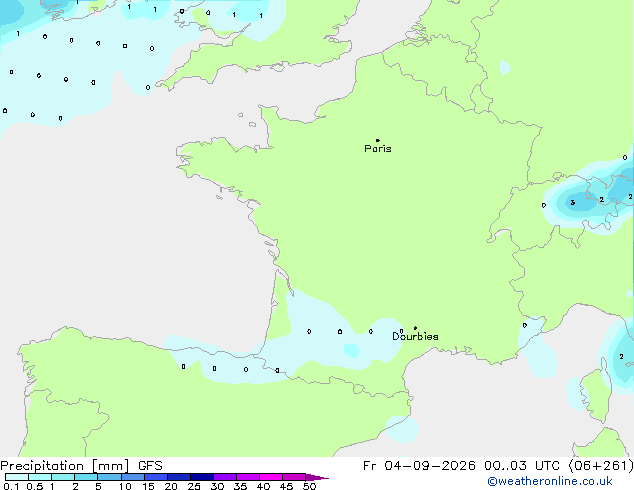This screenshot has height=490, width=634.
Task: Pick the 15–20 mm legend swatch
Action: coord(155,477)
